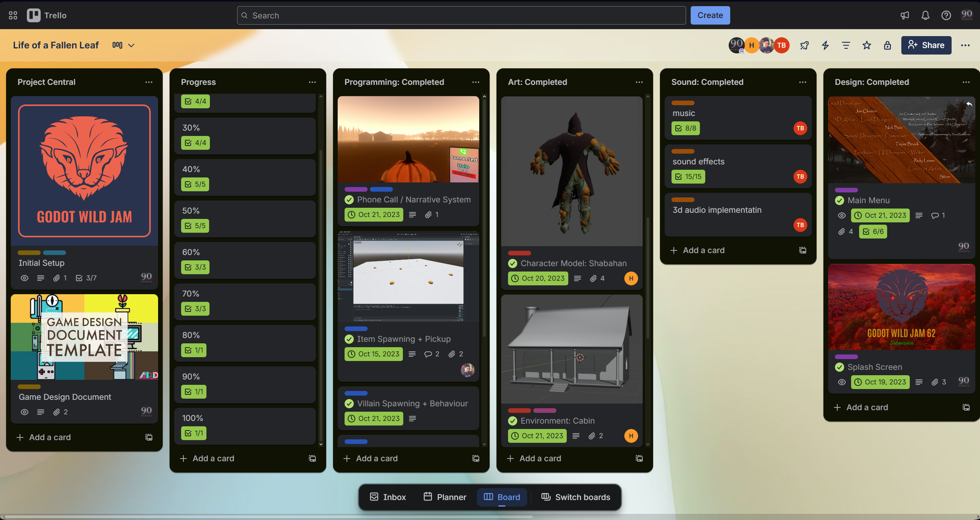Screen dimensions: 980x520
Task: Toggle completion of Environment: Cabin card
Action: point(513,421)
